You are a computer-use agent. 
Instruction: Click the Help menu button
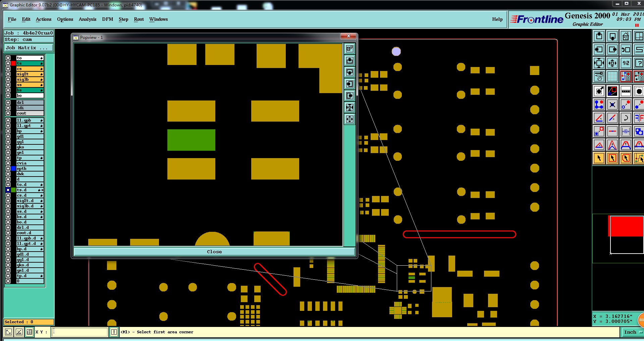point(497,19)
